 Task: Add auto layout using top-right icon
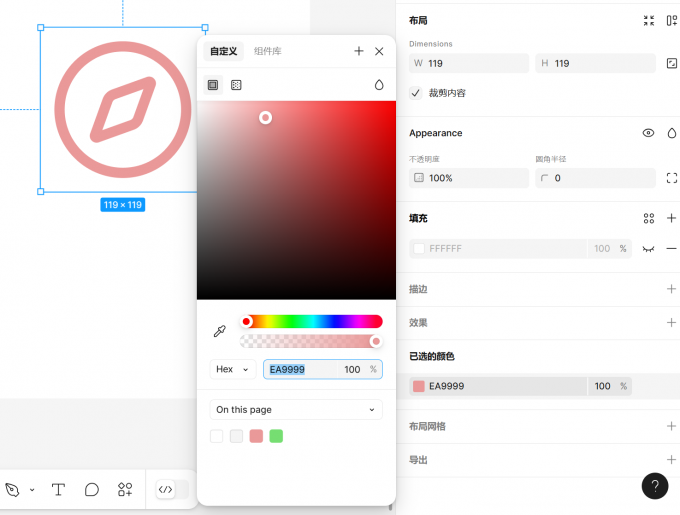[671, 20]
